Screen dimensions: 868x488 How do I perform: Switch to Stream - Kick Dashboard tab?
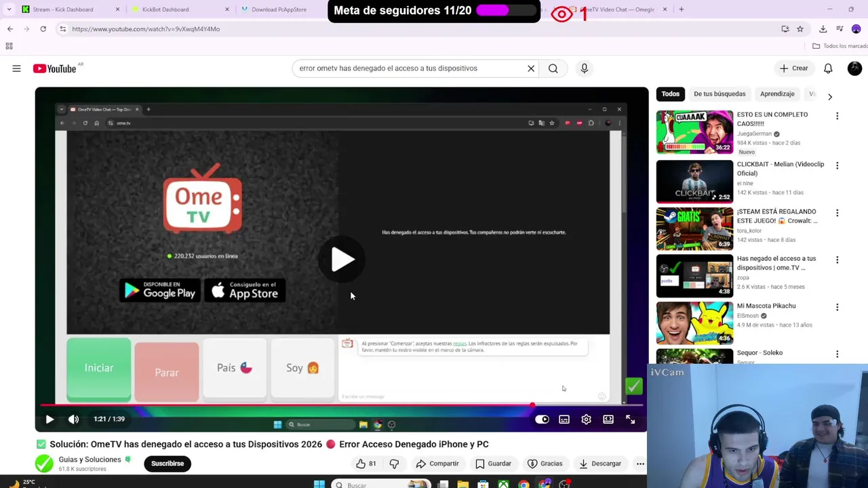pyautogui.click(x=71, y=9)
